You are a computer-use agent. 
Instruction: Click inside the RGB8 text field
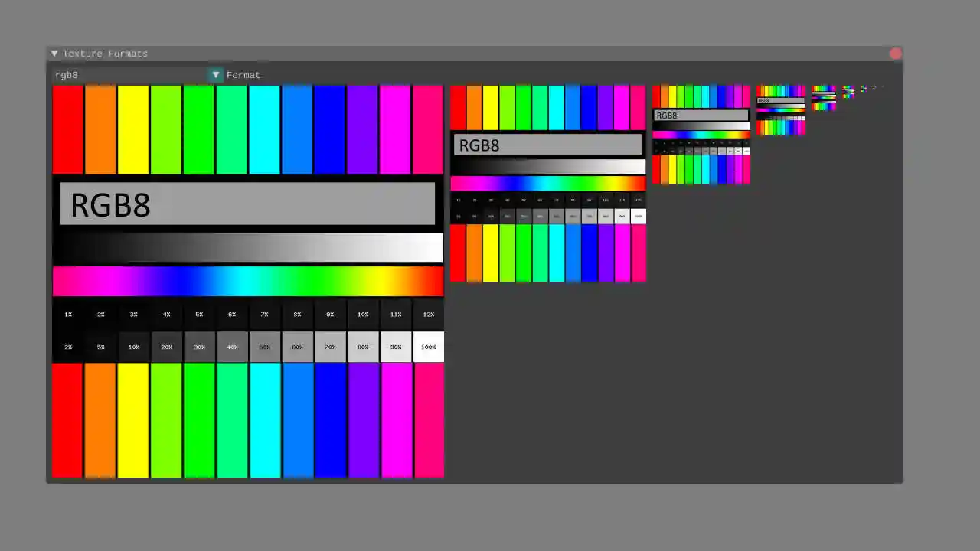tap(247, 204)
